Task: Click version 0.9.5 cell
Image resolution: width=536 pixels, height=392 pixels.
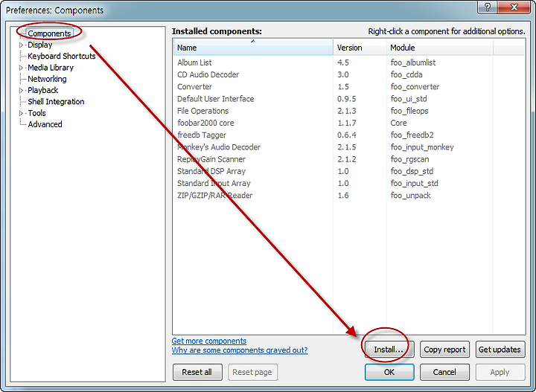Action: [x=347, y=99]
